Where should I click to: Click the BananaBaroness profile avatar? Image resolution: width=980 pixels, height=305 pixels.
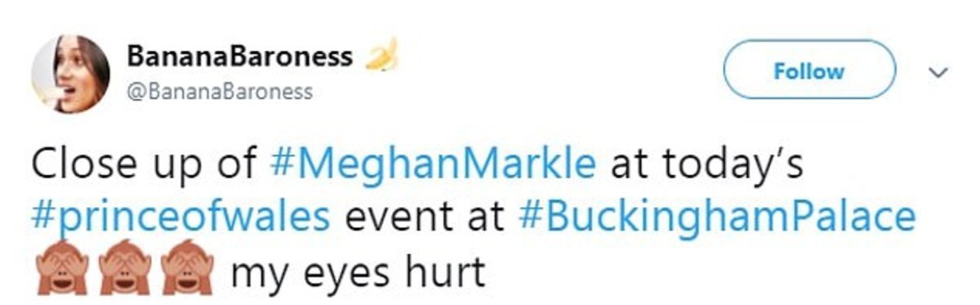pos(71,74)
